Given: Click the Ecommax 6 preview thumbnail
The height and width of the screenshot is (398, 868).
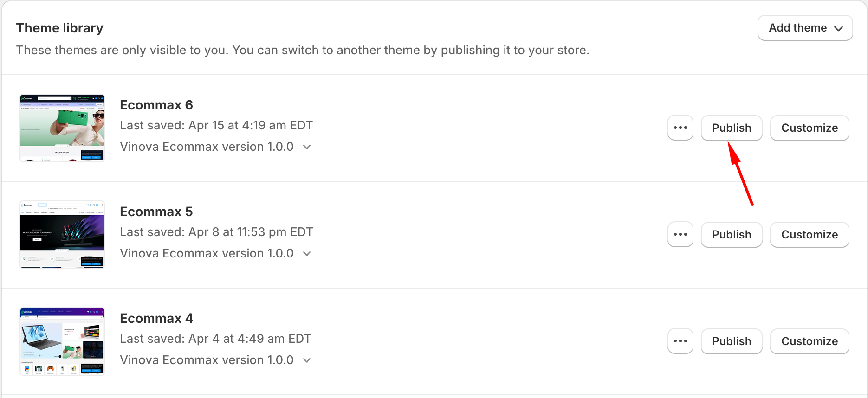Looking at the screenshot, I should pyautogui.click(x=62, y=128).
